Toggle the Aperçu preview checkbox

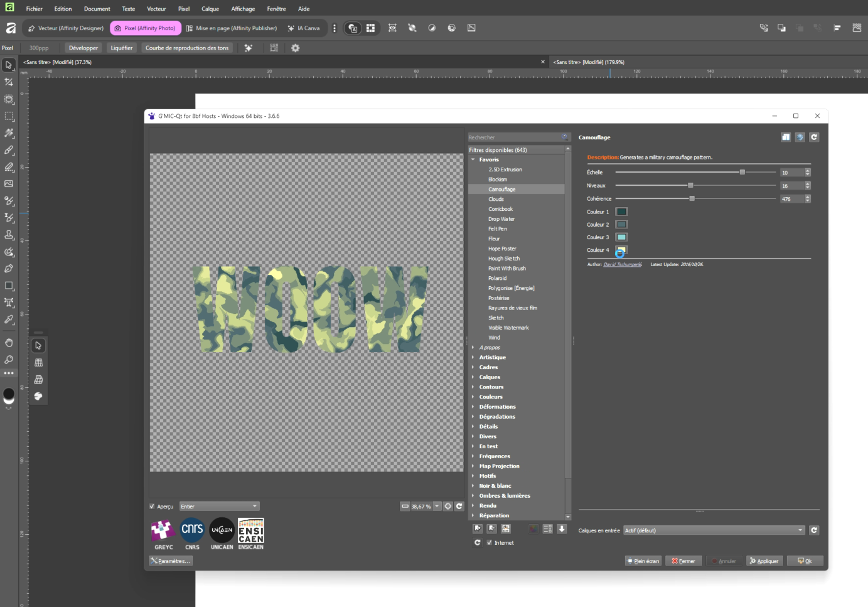pos(152,507)
